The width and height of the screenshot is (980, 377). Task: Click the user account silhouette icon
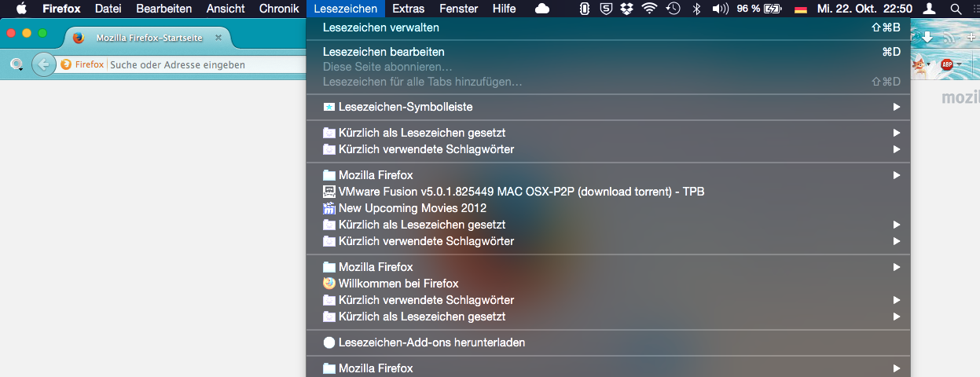(x=930, y=9)
